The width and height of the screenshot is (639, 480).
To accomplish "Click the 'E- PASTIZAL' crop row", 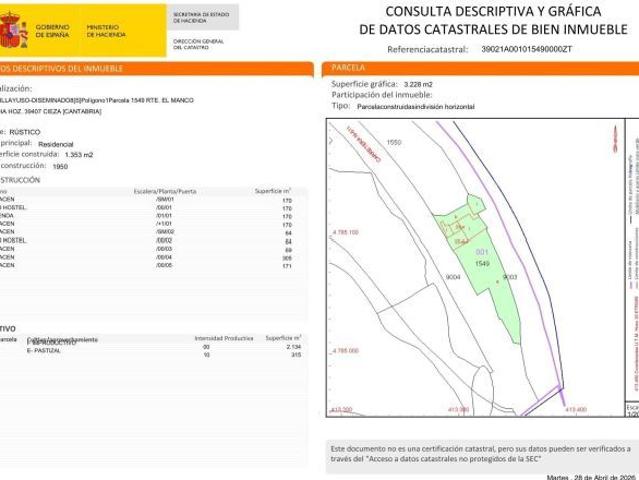I will coord(44,350).
